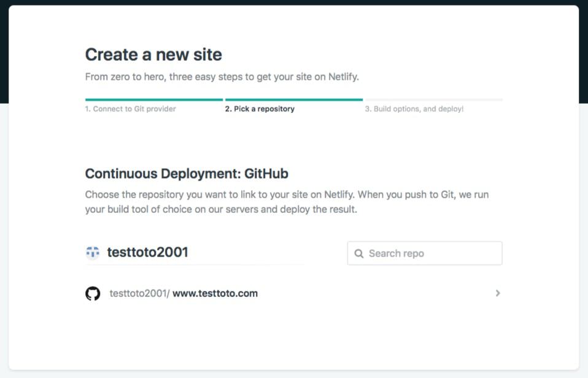Click the 'From zero to hero' subtitle text
The height and width of the screenshot is (378, 588).
click(x=222, y=77)
